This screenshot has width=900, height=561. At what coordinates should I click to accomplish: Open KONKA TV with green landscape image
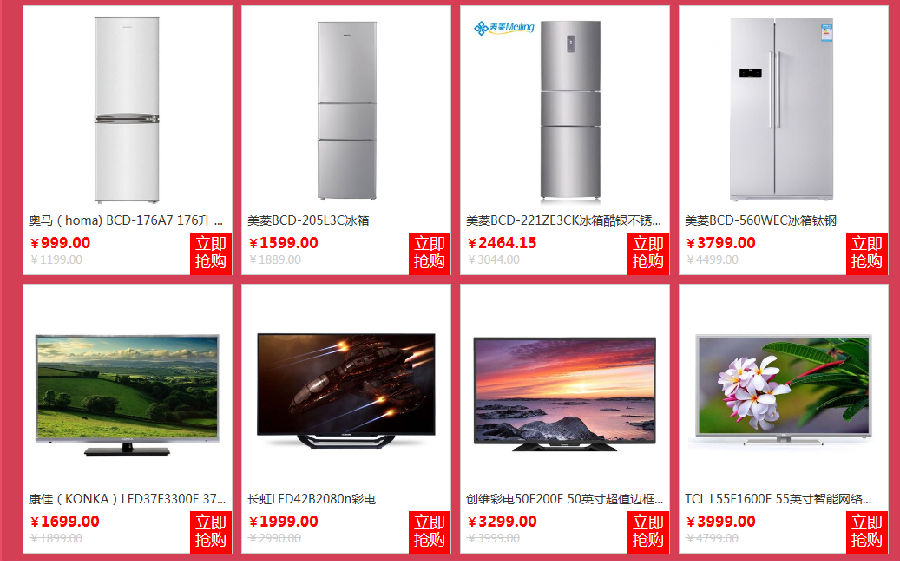click(x=127, y=395)
